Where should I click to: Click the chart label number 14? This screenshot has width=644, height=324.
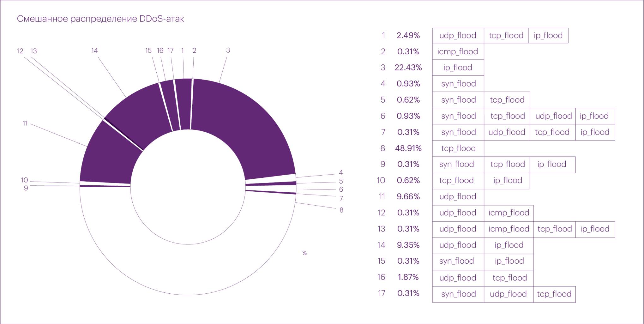tap(94, 51)
